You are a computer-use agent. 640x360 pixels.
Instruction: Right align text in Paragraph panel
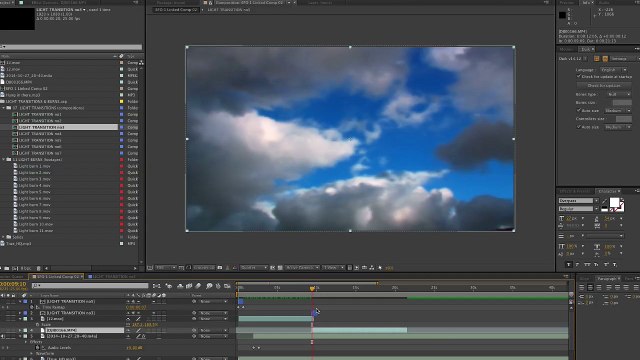coord(599,288)
